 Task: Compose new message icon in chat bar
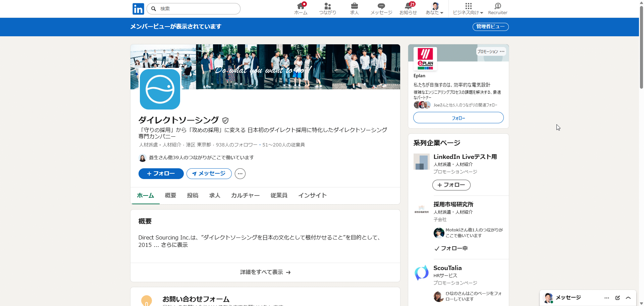coord(618,298)
